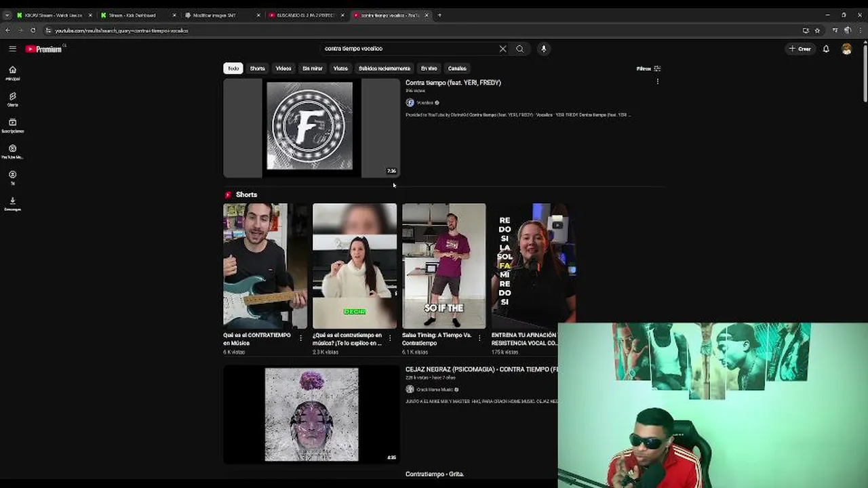
Task: Open the tab search dropdown arrow
Action: coord(7,15)
